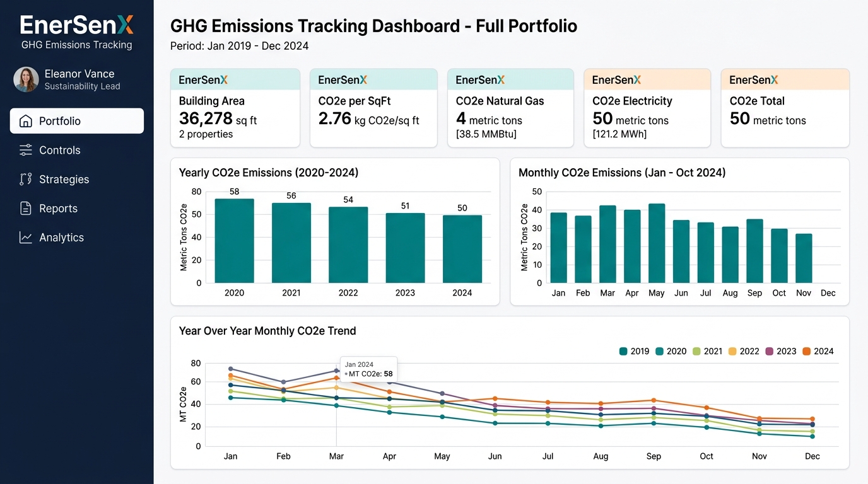Click the Nov monthly emissions bar
868x484 pixels.
point(804,258)
